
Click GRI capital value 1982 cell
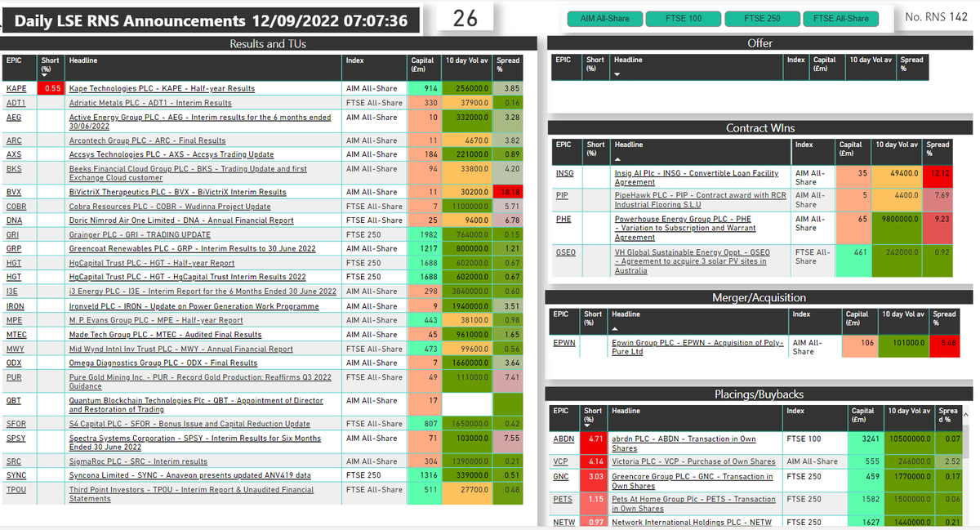[x=425, y=234]
